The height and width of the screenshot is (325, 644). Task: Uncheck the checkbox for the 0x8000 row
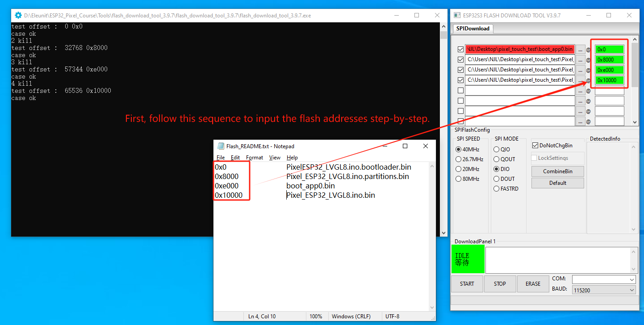coord(460,59)
